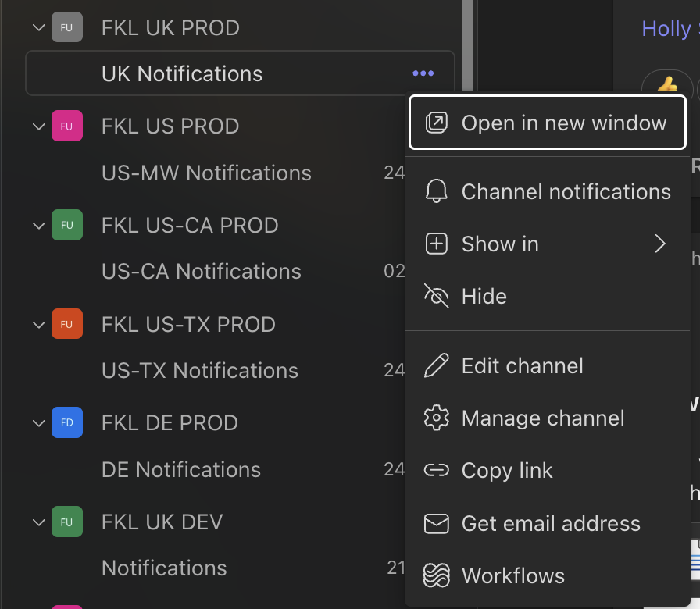Click the crossed-eye Hide icon
This screenshot has width=700, height=609.
436,296
